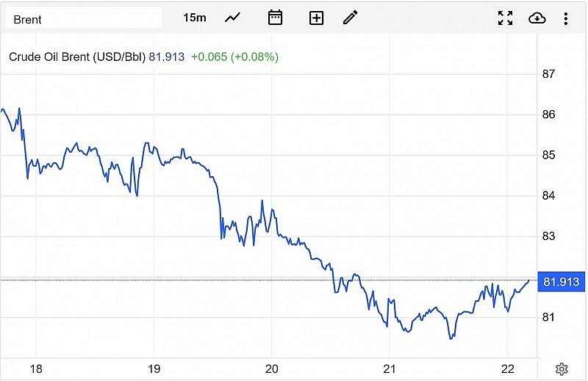
Task: Click the date label 20 on time axis
Action: click(x=271, y=369)
